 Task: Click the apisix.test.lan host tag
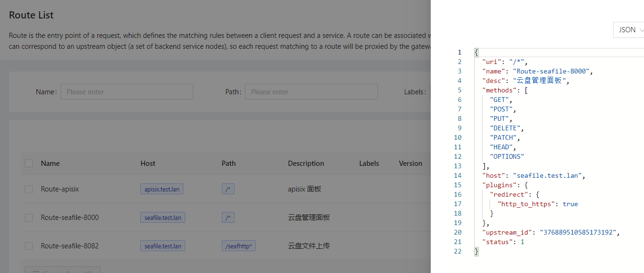162,189
